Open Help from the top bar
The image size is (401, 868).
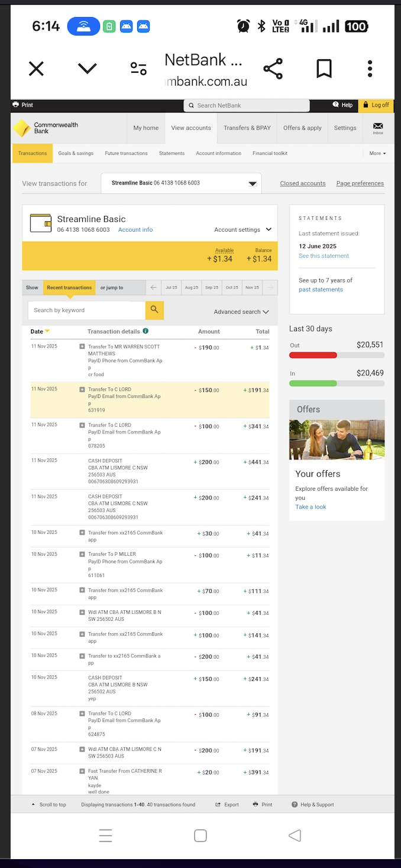342,105
